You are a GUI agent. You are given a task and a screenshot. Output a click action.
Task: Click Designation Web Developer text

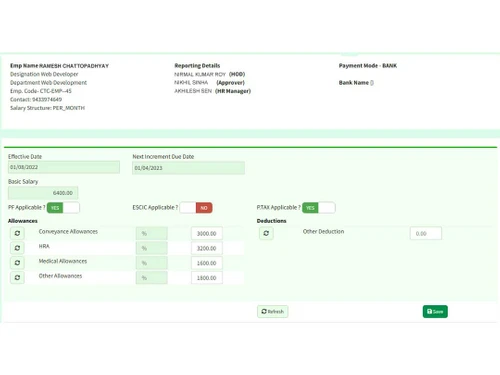point(44,74)
